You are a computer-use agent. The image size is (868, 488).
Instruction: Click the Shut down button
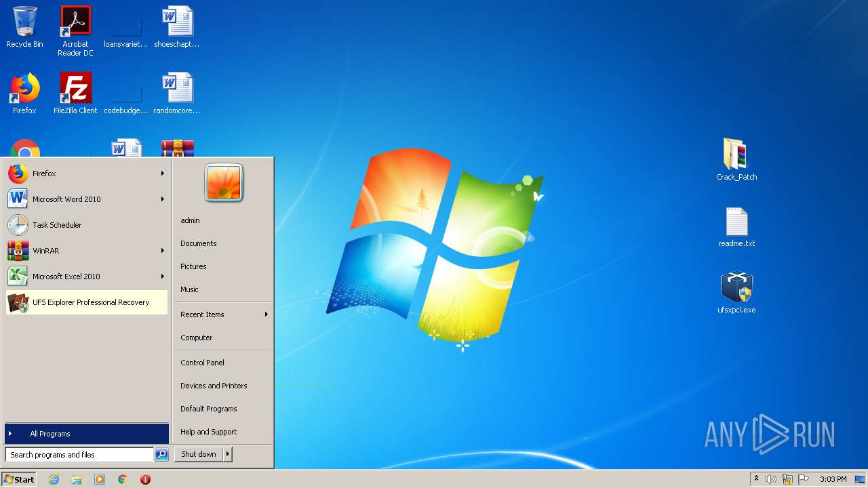click(x=199, y=454)
